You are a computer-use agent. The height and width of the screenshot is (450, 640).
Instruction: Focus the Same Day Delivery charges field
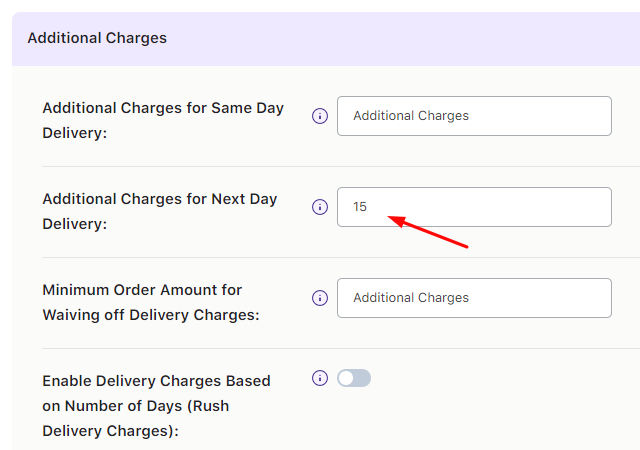pyautogui.click(x=474, y=116)
